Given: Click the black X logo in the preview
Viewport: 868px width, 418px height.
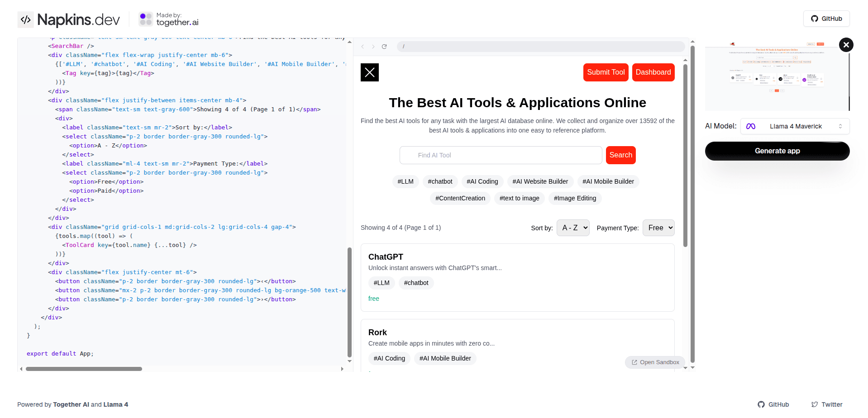Looking at the screenshot, I should pyautogui.click(x=370, y=72).
